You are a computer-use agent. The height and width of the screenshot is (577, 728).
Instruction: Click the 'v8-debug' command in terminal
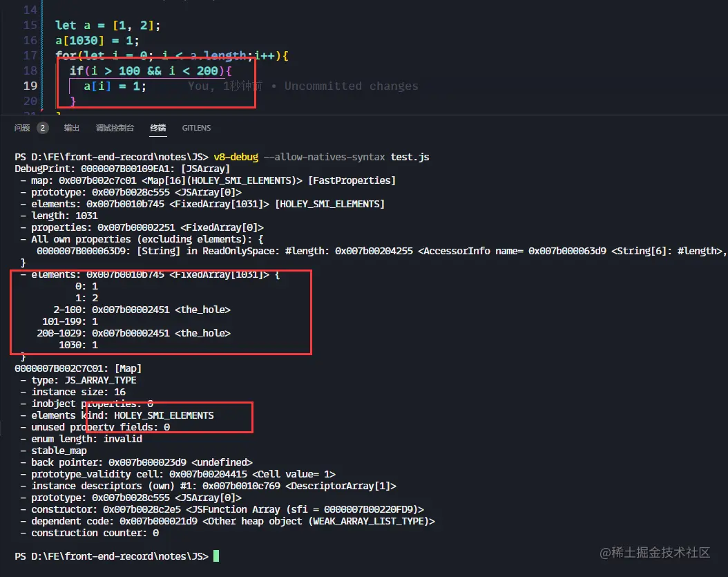[x=236, y=157]
